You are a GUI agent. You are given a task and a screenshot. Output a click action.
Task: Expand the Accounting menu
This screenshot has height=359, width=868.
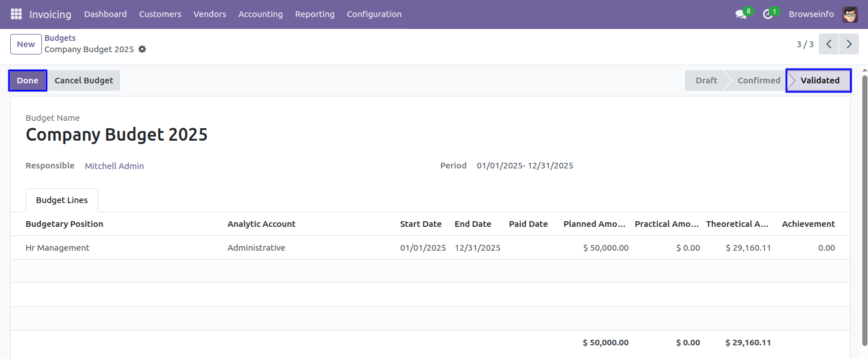click(260, 14)
